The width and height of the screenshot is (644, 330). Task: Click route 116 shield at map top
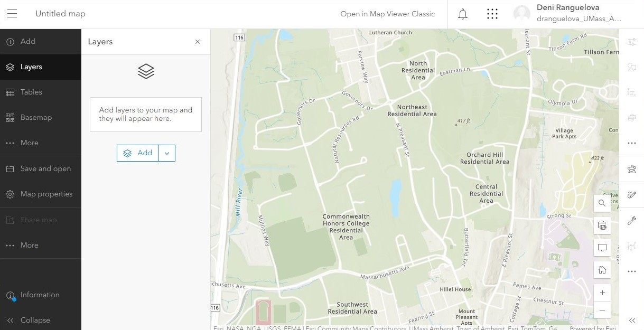coord(239,37)
